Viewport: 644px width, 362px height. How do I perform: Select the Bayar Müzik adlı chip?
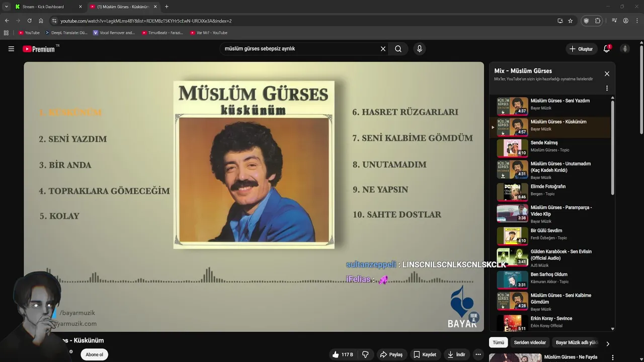[x=576, y=342]
